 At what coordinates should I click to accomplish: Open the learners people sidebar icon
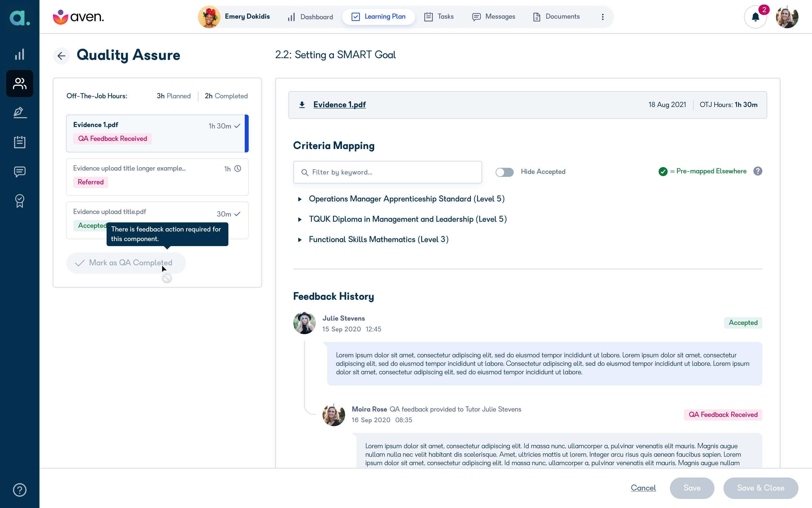pos(20,83)
